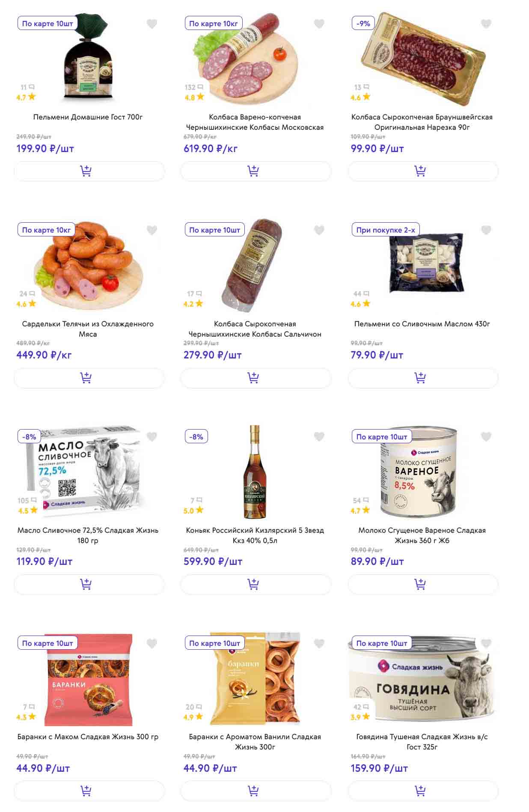Mark Молоко Сгущеное Вареное as favorite

click(486, 437)
